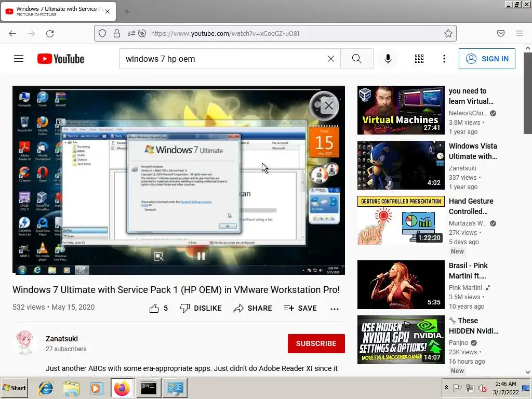This screenshot has height=399, width=532.
Task: Click the muted volume tray icon
Action: click(482, 388)
